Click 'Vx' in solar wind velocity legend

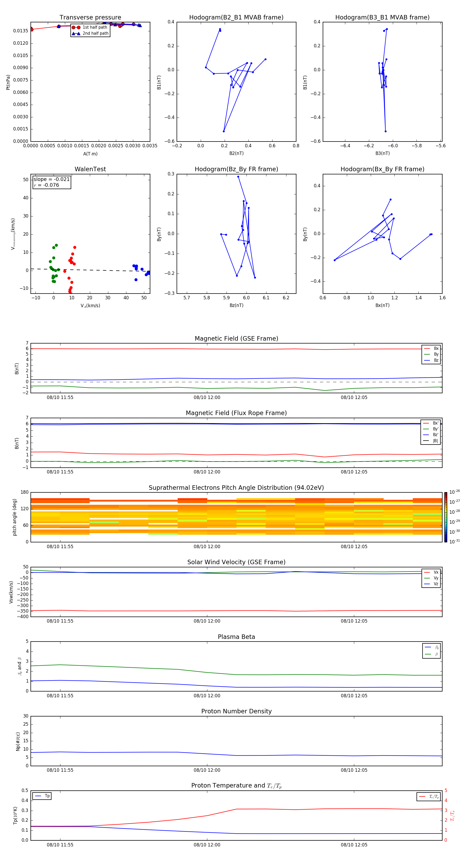pos(431,572)
